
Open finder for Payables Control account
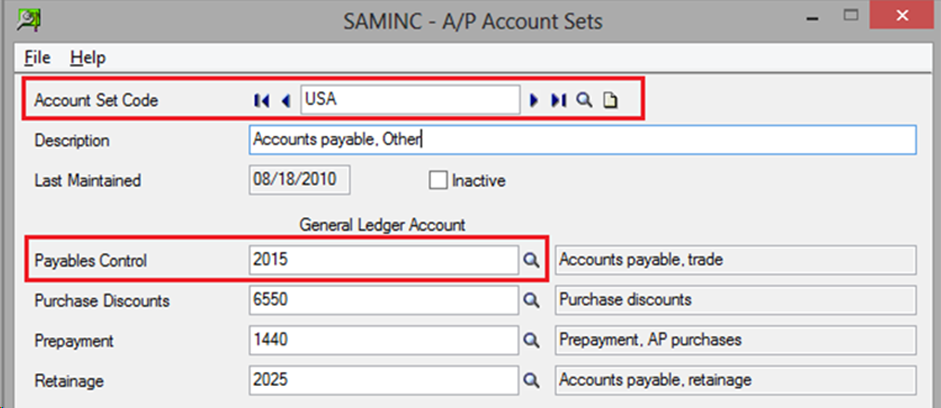point(531,260)
